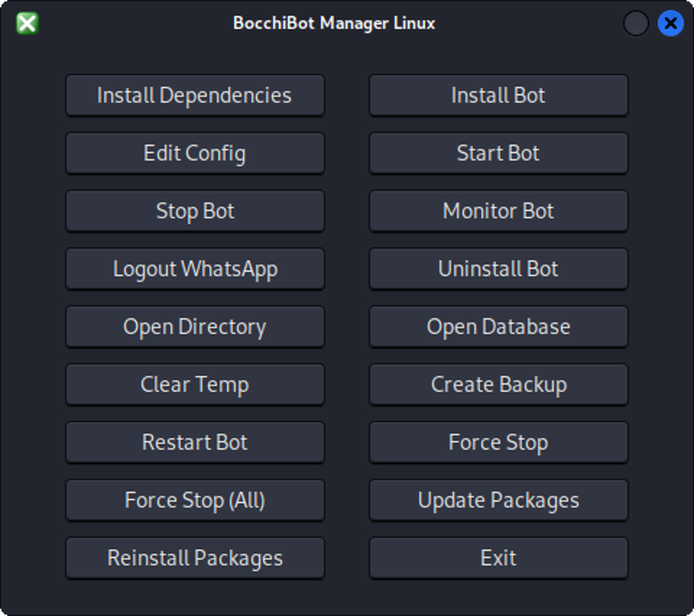Open the Monitor Bot view
The image size is (694, 616).
click(498, 211)
